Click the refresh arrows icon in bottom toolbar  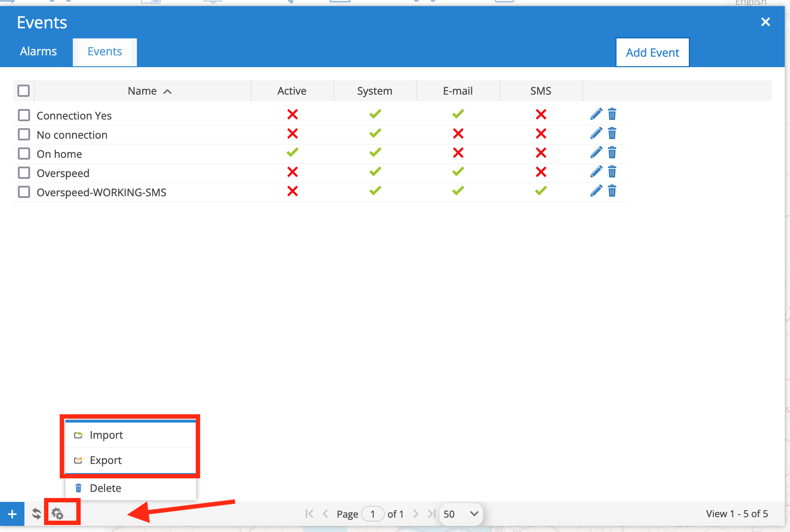[37, 514]
